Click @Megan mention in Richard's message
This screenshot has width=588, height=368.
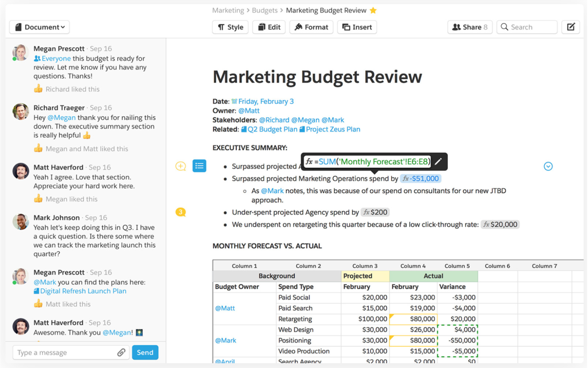pyautogui.click(x=62, y=118)
